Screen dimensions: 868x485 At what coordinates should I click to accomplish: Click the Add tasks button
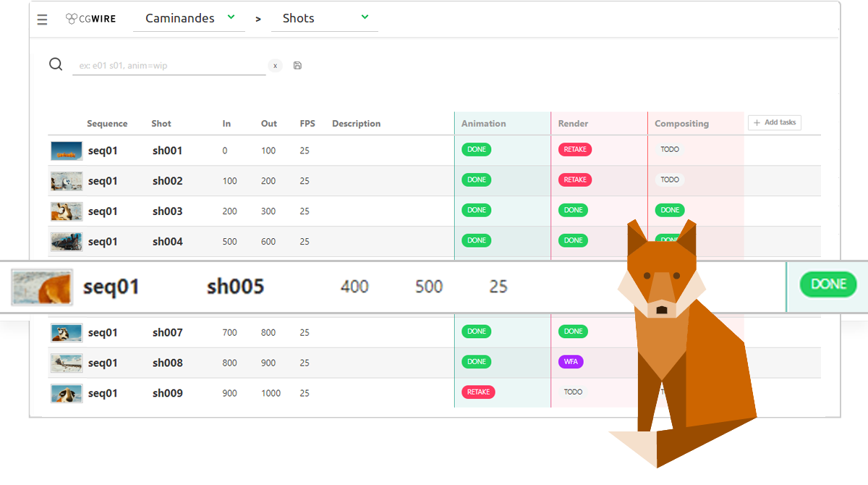774,123
